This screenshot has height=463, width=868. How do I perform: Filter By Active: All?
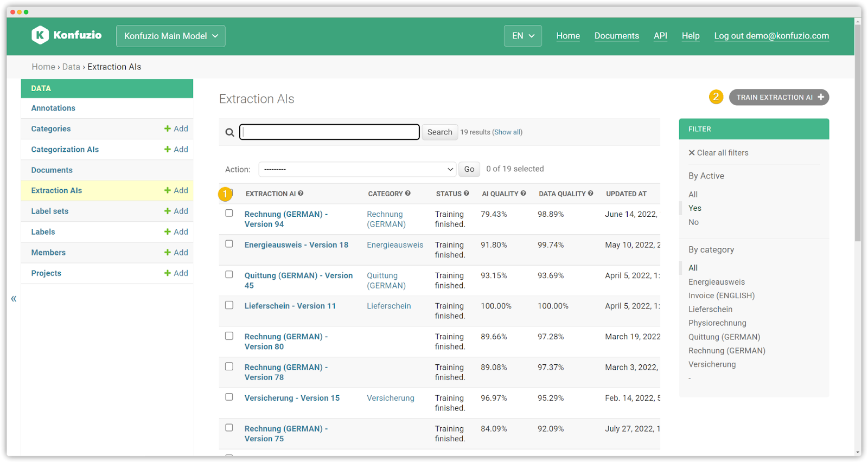tap(693, 194)
